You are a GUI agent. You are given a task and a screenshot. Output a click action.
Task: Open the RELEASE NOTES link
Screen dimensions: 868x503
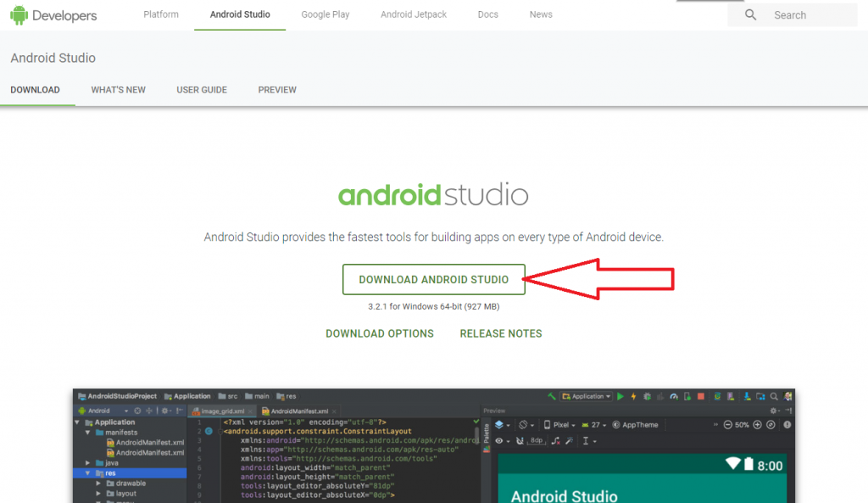[501, 333]
